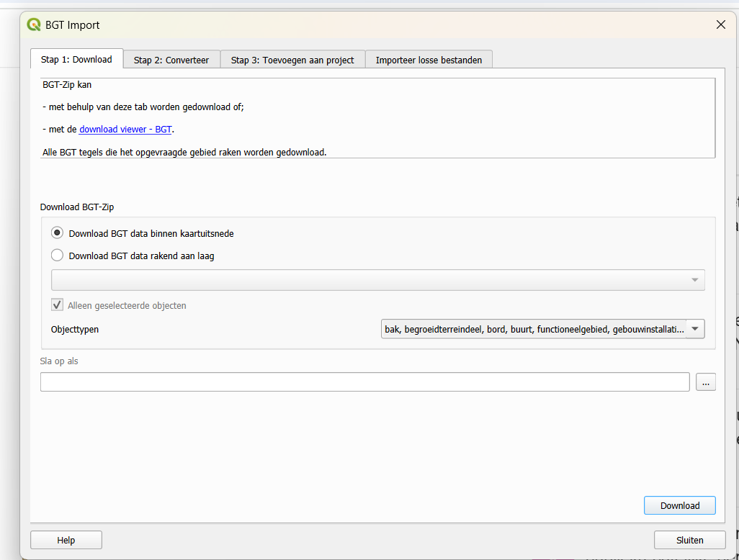This screenshot has width=739, height=560.
Task: Click the layer combo box arrow
Action: [x=694, y=280]
